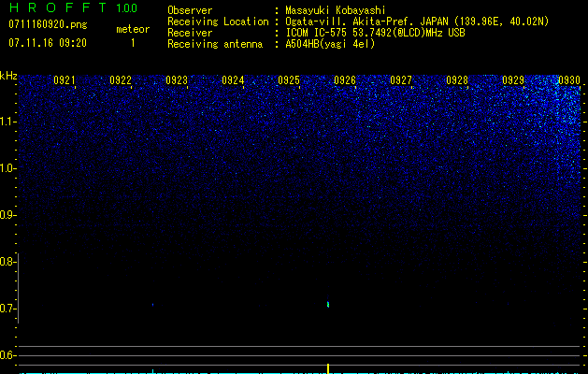This screenshot has height=374, width=588.
Task: Click the 1.1 kHz axis label
Action: [7, 122]
